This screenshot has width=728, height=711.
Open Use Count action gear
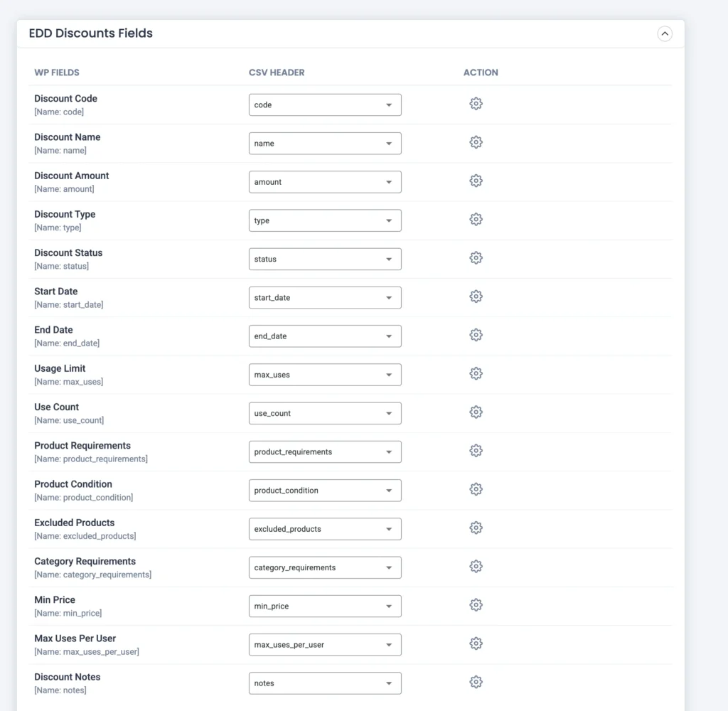(x=476, y=412)
